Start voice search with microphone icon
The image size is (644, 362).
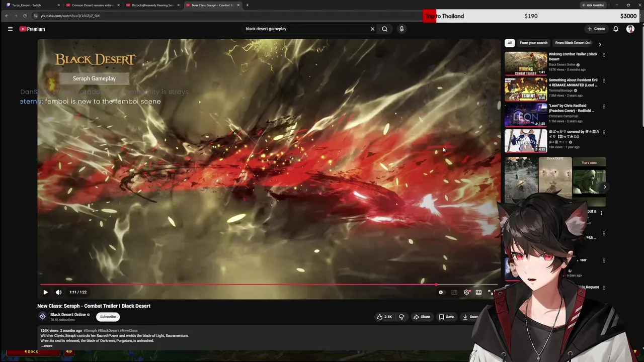pyautogui.click(x=401, y=29)
